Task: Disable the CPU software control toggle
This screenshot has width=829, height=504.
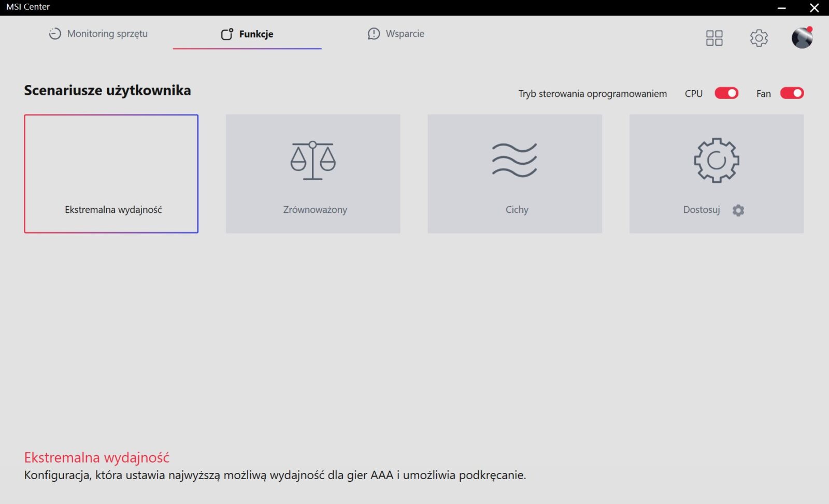Action: tap(726, 93)
